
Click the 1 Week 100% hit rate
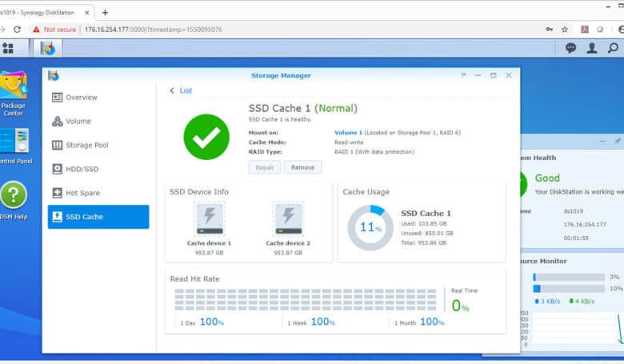tap(311, 322)
